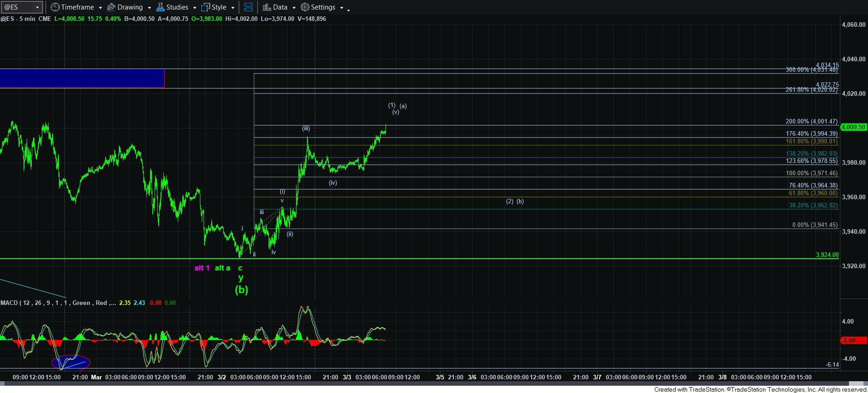
Task: Expand the Data dropdown arrow
Action: (x=294, y=8)
